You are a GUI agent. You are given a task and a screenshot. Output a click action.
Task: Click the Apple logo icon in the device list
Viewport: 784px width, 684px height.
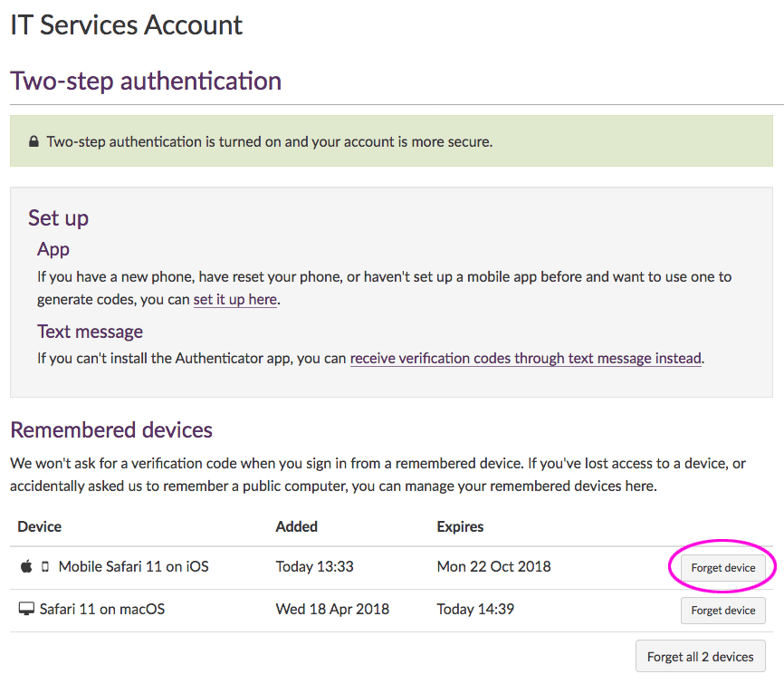26,567
